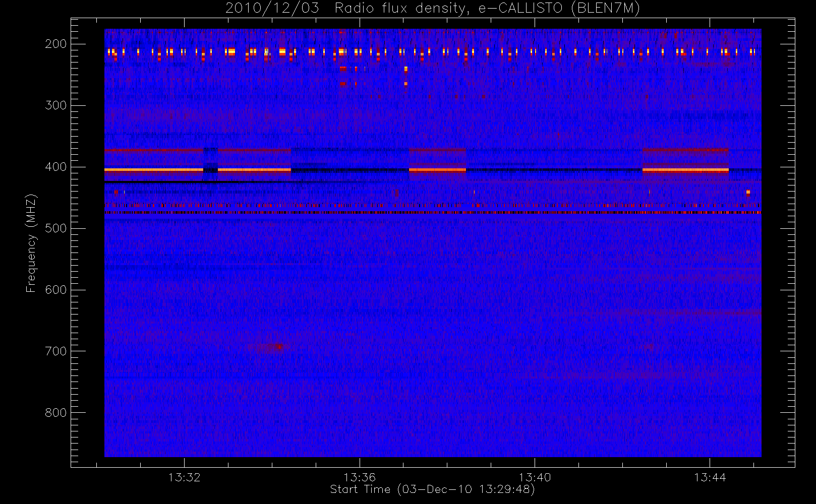This screenshot has height=504, width=816.
Task: Click the 13:32 time tick label
Action: [185, 477]
